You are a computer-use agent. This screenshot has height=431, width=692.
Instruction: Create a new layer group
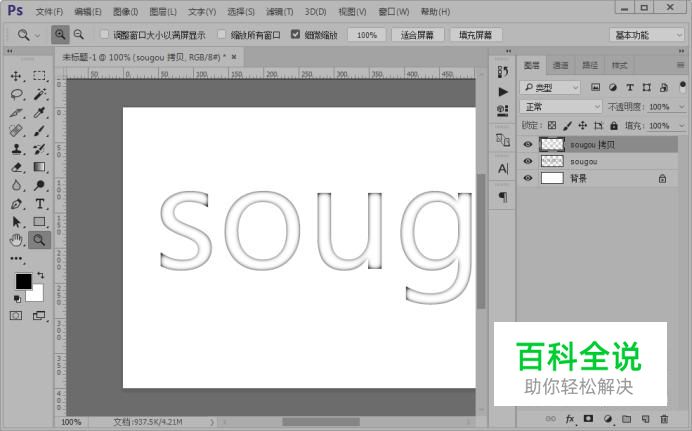(x=626, y=419)
